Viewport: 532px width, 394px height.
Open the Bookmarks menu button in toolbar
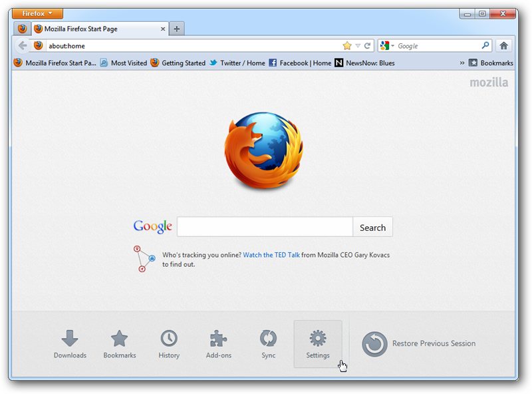pos(491,63)
